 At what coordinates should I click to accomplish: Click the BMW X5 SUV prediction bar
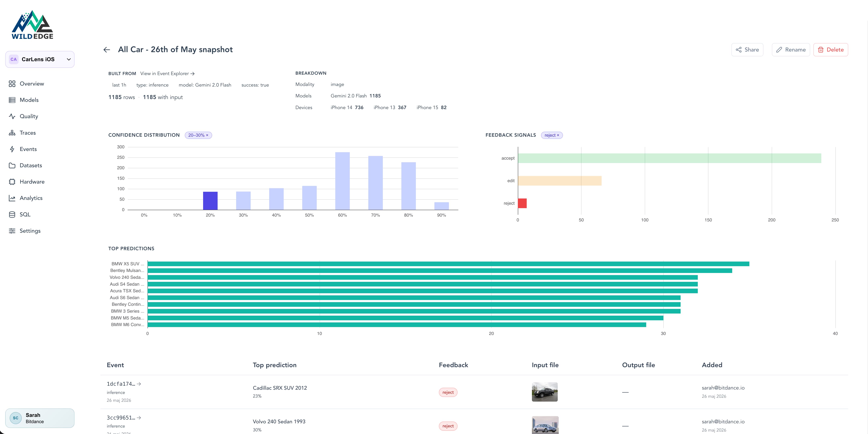pyautogui.click(x=449, y=264)
